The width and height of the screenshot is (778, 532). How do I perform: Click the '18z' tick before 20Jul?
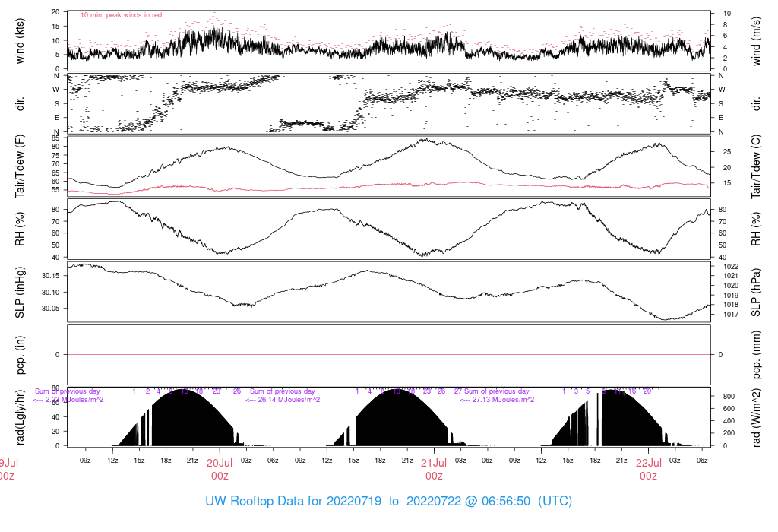tap(166, 461)
